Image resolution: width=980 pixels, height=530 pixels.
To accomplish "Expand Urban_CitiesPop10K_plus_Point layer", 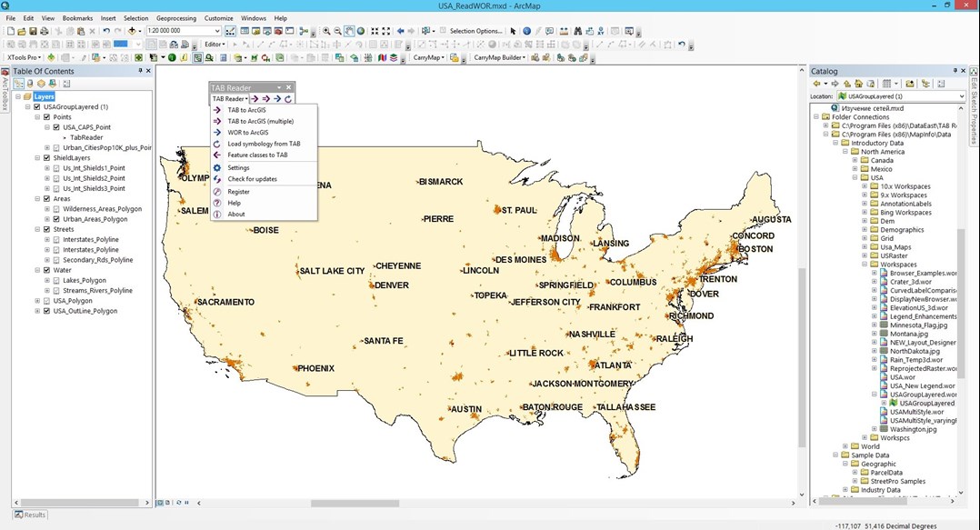I will pyautogui.click(x=47, y=147).
